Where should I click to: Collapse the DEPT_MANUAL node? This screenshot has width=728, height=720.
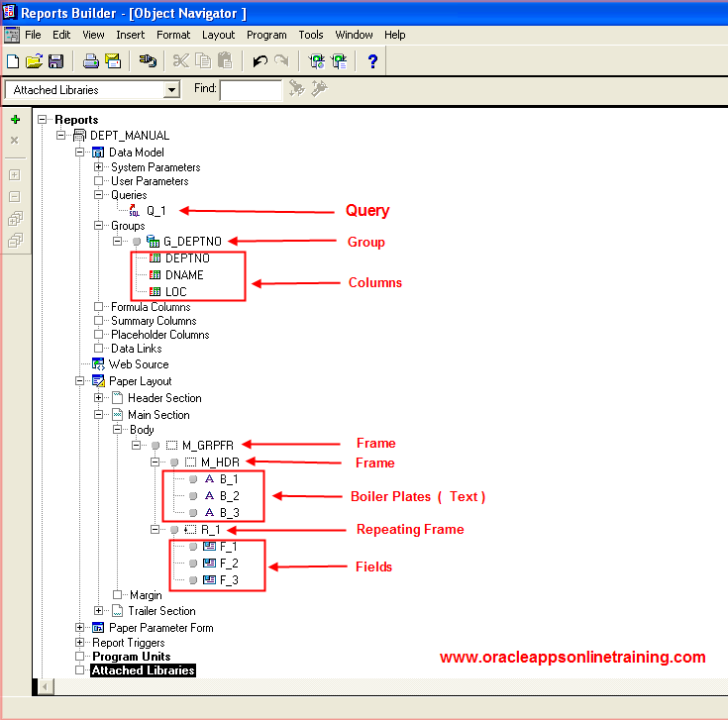pyautogui.click(x=60, y=135)
